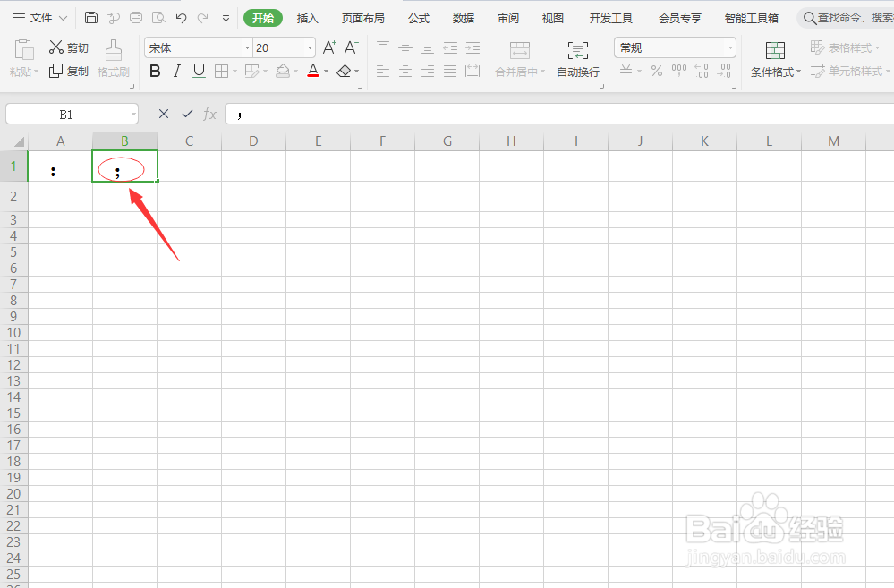Click the Cut (剪切) scissors button
The image size is (894, 588).
pyautogui.click(x=68, y=47)
